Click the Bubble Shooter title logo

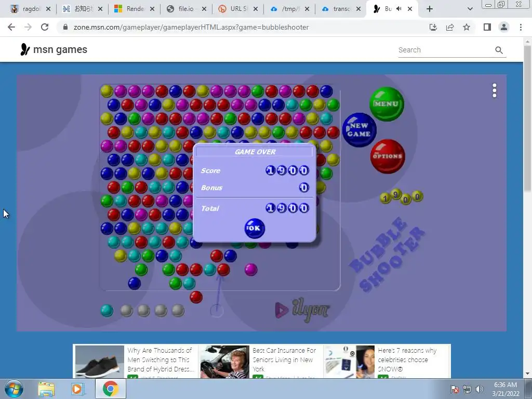pyautogui.click(x=388, y=255)
